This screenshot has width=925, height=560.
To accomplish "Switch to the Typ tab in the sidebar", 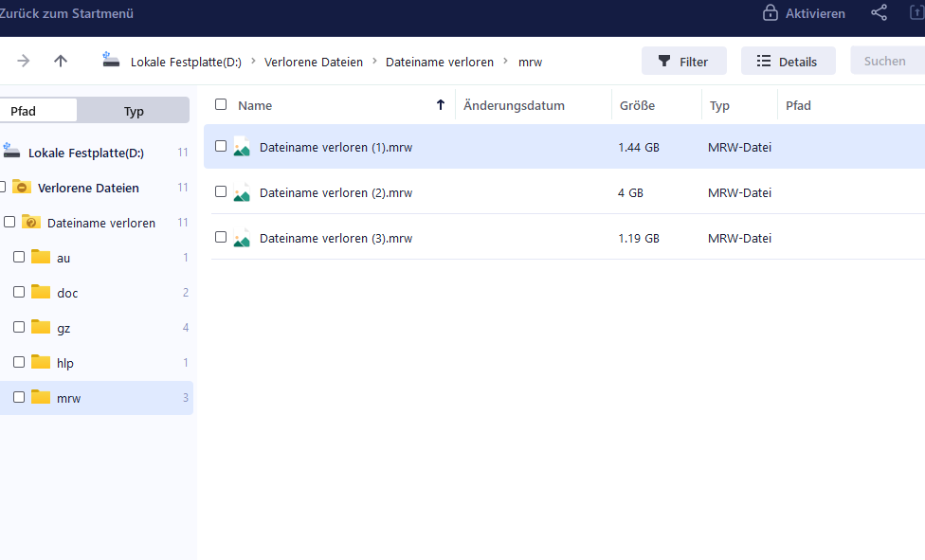I will [x=133, y=110].
